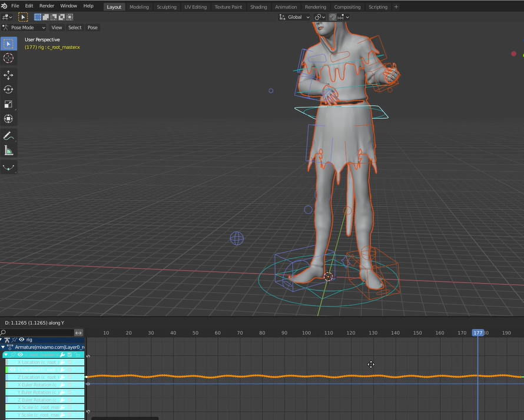The width and height of the screenshot is (524, 420).
Task: Switch to the Animation workspace tab
Action: click(286, 6)
